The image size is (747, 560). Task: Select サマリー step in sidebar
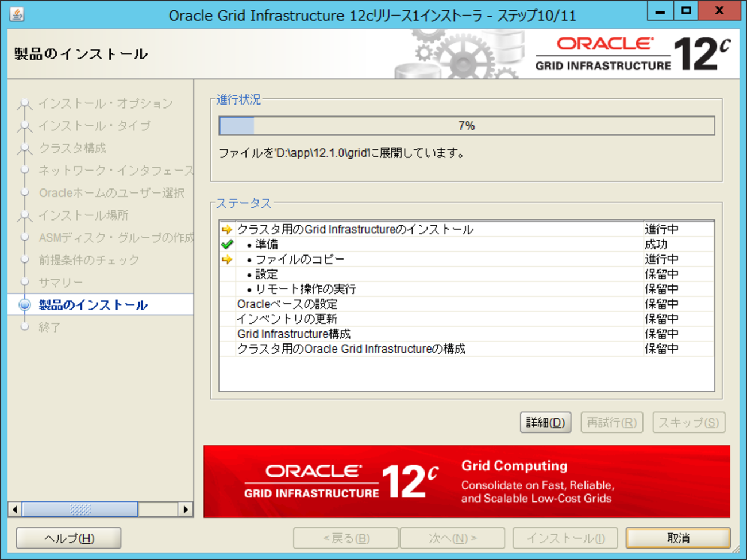[61, 283]
